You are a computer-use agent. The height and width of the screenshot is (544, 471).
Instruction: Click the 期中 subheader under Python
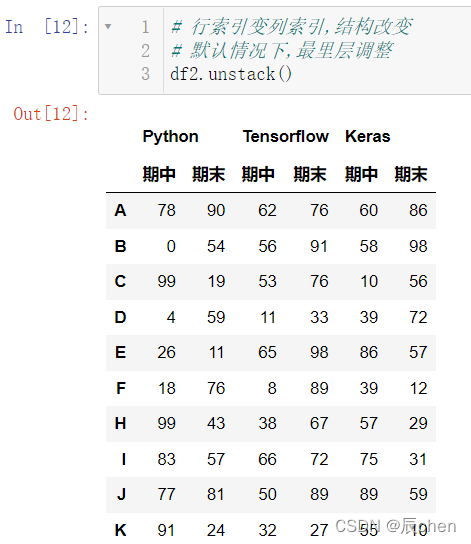tap(159, 174)
